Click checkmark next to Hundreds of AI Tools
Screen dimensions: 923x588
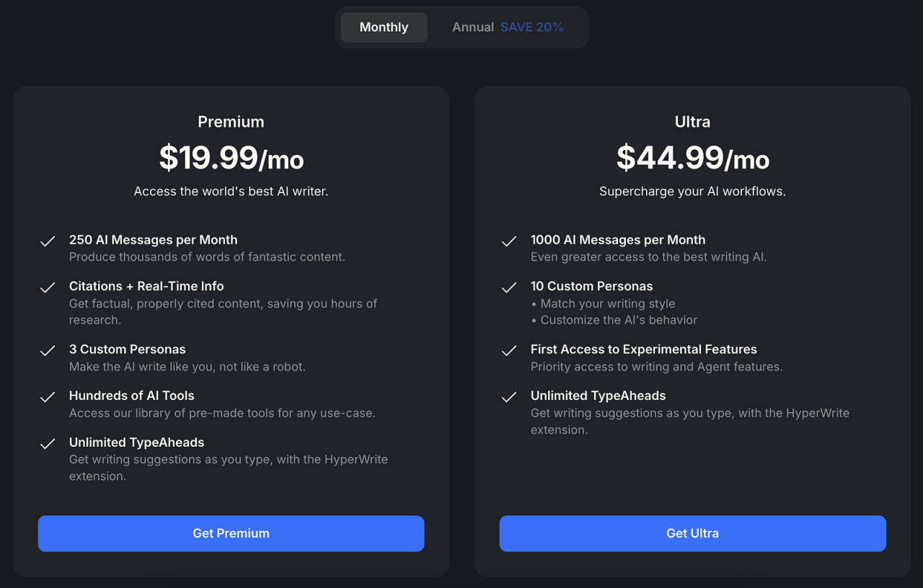coord(48,397)
